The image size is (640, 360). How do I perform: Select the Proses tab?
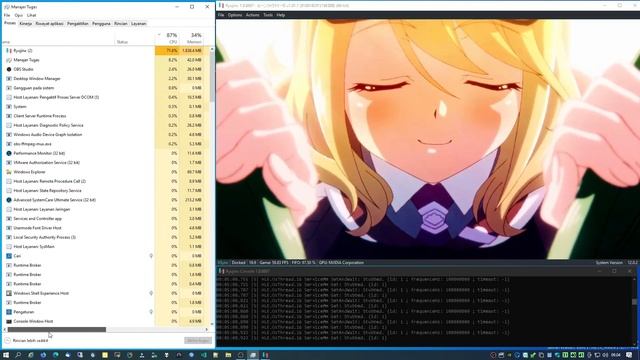tap(10, 23)
